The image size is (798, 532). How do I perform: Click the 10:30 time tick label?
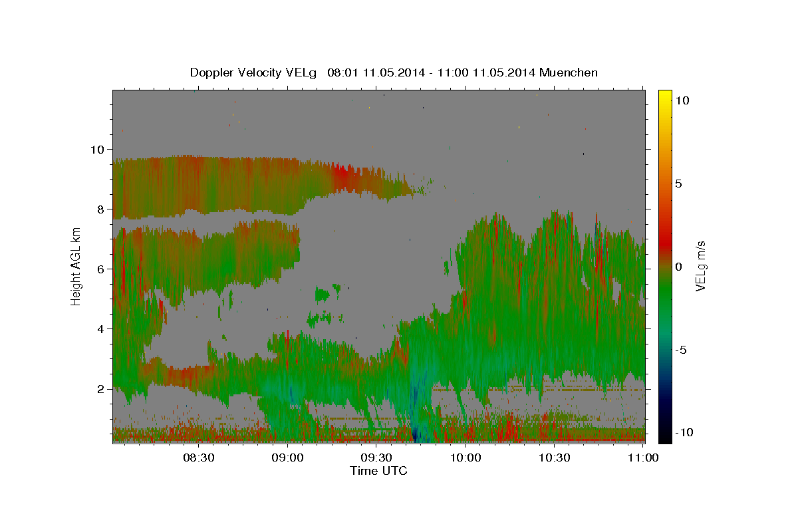[x=554, y=458]
